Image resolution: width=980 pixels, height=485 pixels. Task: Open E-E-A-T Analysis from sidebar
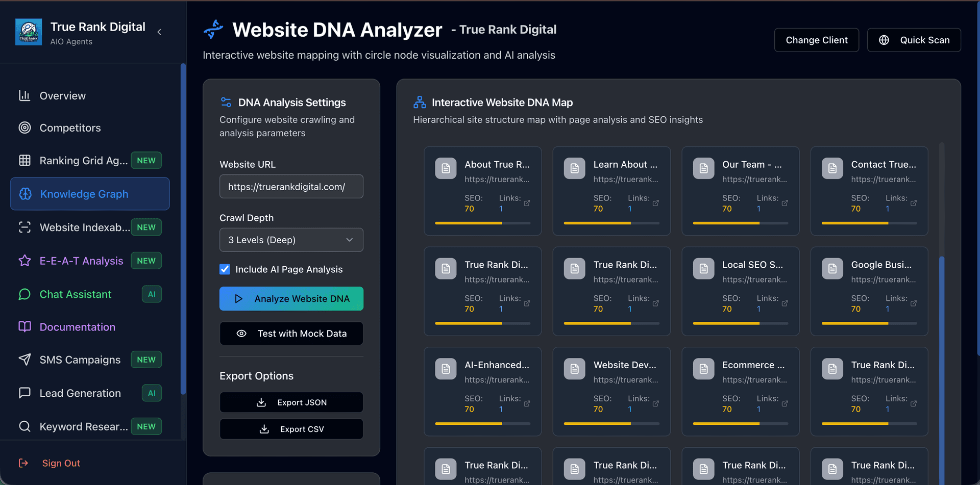click(81, 261)
